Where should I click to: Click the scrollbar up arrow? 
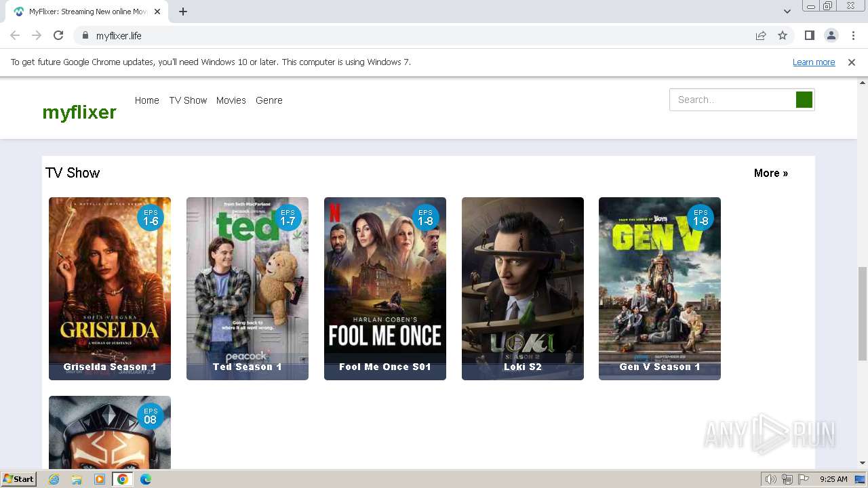862,83
